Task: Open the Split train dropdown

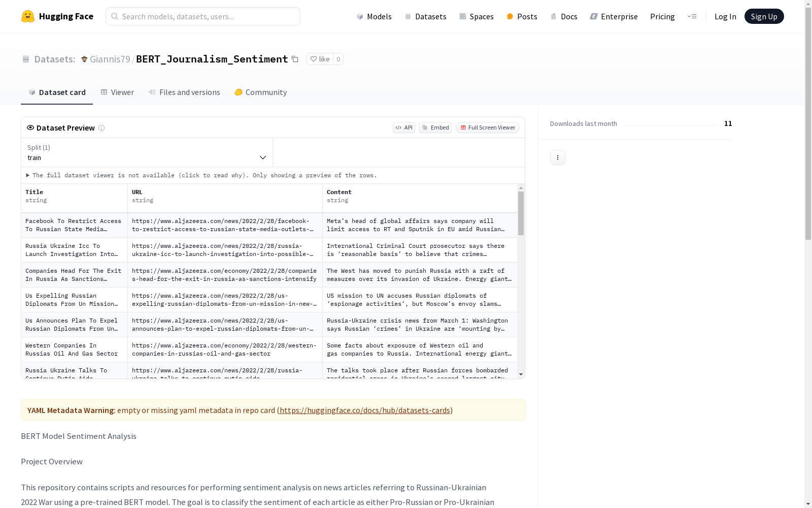Action: (x=147, y=153)
